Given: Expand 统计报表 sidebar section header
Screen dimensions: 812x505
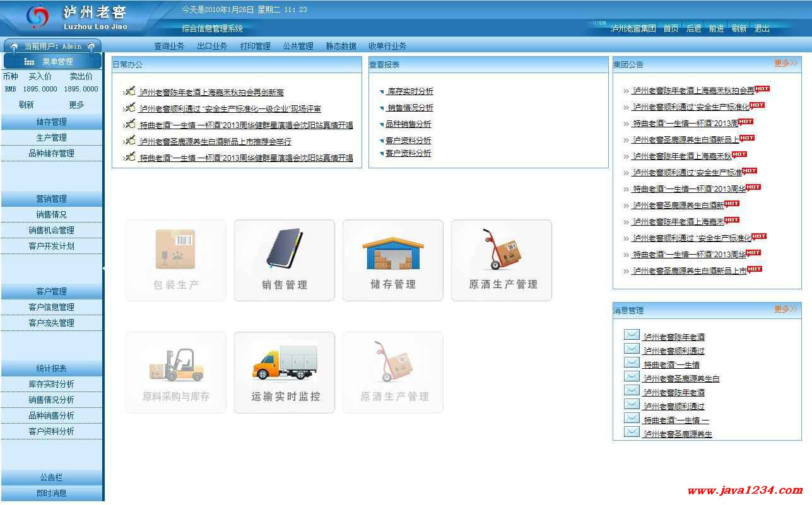Looking at the screenshot, I should pyautogui.click(x=51, y=368).
